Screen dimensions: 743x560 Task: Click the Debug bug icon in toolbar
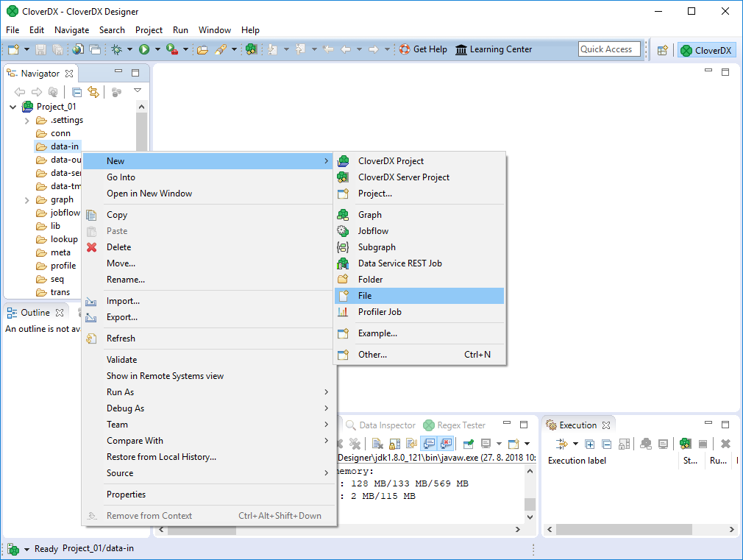[x=116, y=49]
